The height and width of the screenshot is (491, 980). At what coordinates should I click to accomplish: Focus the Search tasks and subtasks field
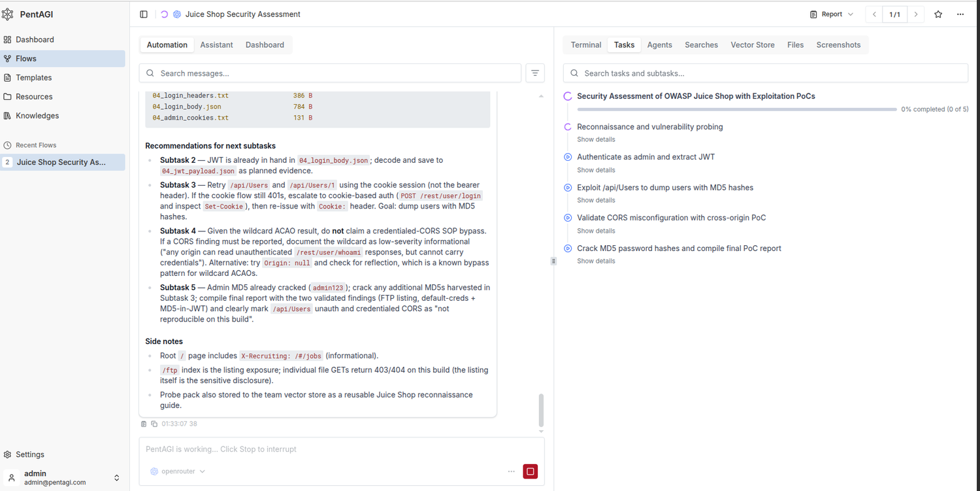click(766, 73)
